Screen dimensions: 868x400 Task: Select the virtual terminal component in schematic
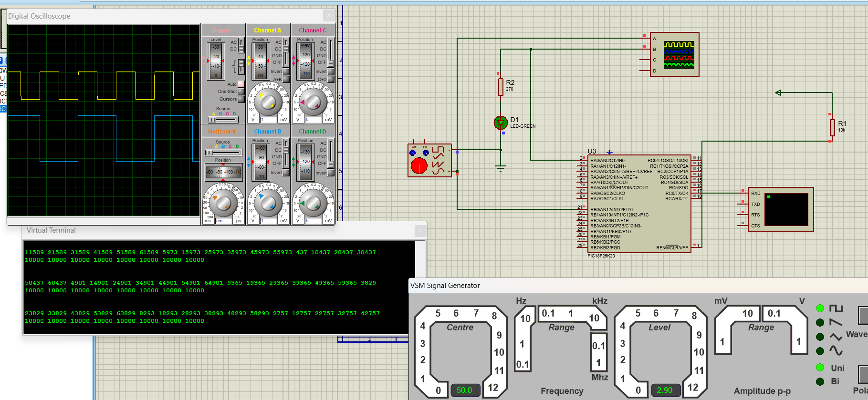click(781, 209)
